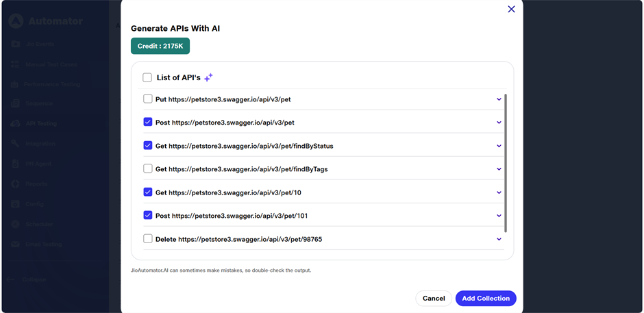Image resolution: width=644 pixels, height=313 pixels.
Task: Click the Cancel button
Action: 434,299
